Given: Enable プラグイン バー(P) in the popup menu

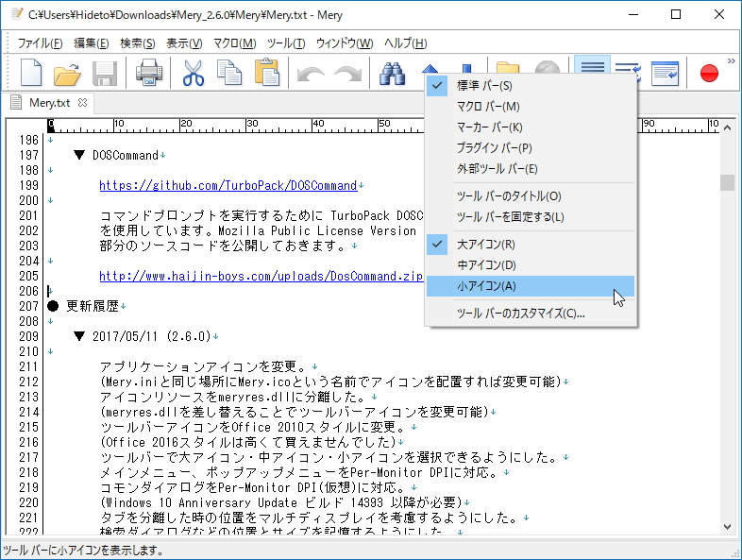Looking at the screenshot, I should 531,148.
